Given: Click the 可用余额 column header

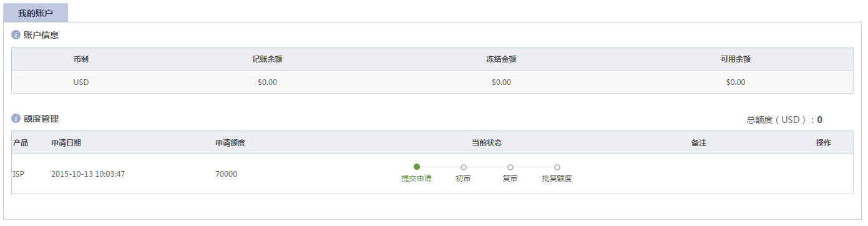Looking at the screenshot, I should point(736,59).
